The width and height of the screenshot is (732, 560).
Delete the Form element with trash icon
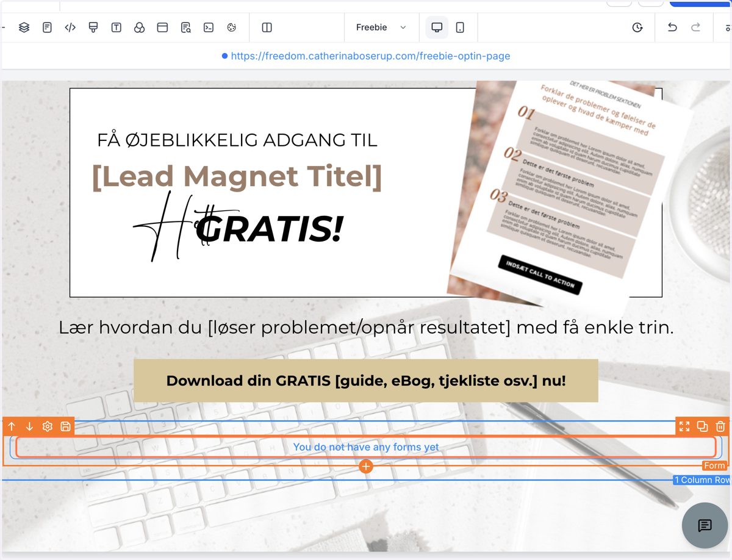[x=720, y=426]
